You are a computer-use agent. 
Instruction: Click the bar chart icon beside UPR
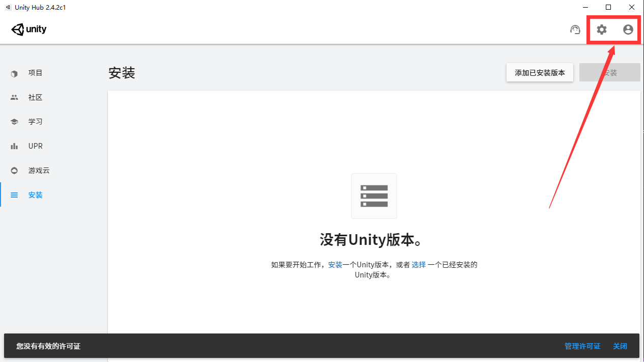pyautogui.click(x=14, y=147)
